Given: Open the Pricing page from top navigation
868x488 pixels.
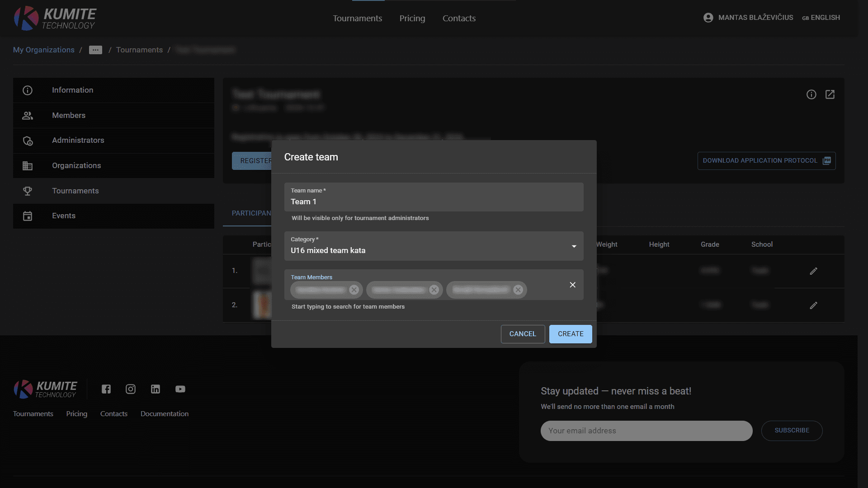Looking at the screenshot, I should 412,18.
